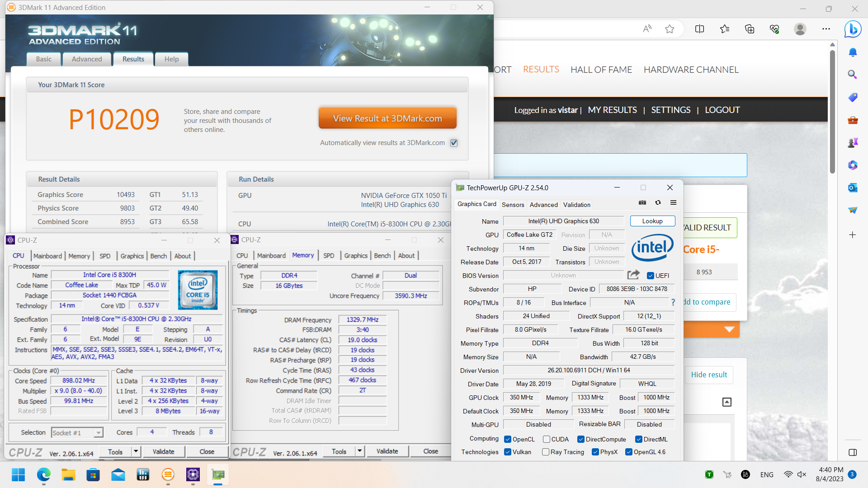Switch to 3DMark Basic tab

(x=44, y=59)
